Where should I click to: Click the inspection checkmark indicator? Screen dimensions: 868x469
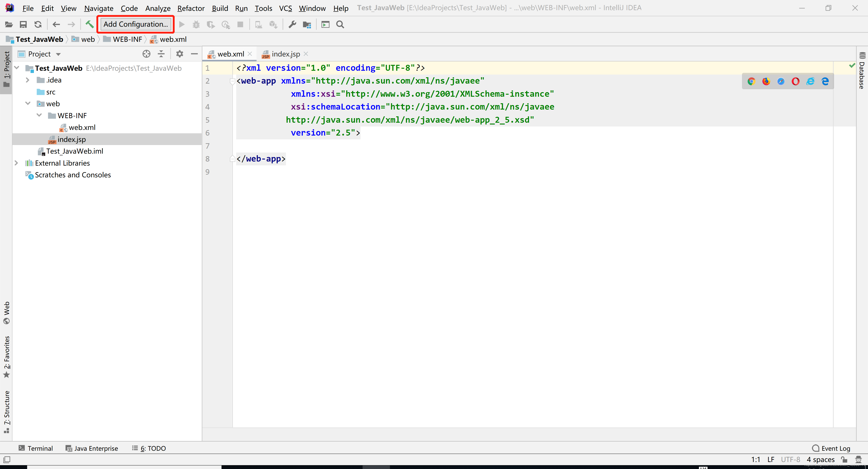(x=852, y=65)
